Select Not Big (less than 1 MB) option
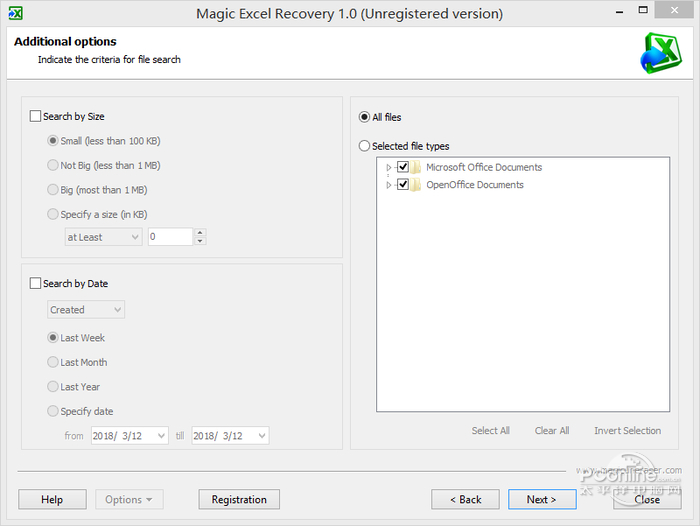This screenshot has width=700, height=526. click(x=53, y=165)
